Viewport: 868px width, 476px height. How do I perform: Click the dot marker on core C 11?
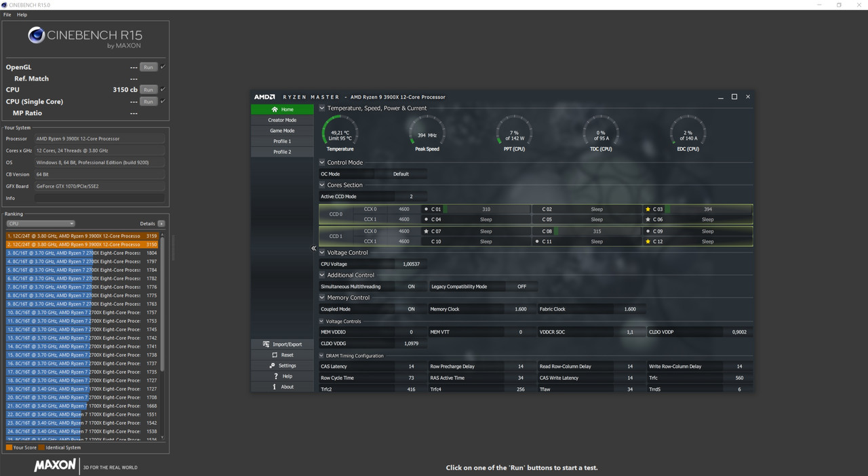(537, 241)
